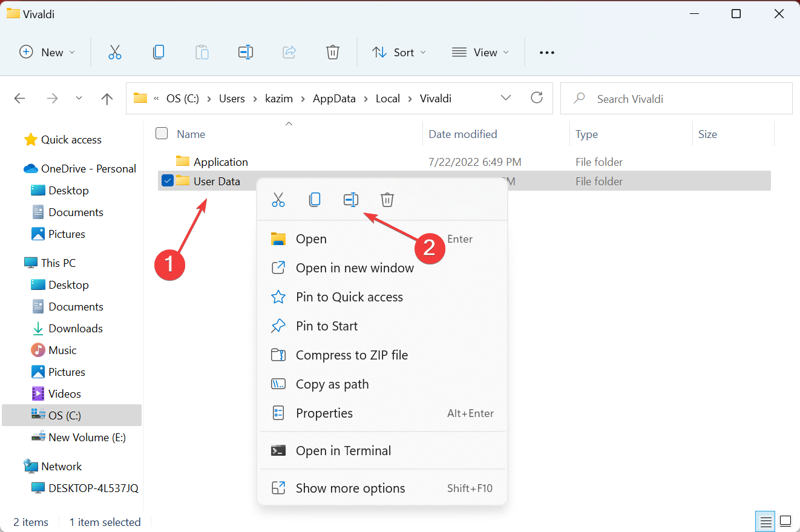Screen dimensions: 800x532
Task: Click chevron after Local in the path
Action: 410,99
